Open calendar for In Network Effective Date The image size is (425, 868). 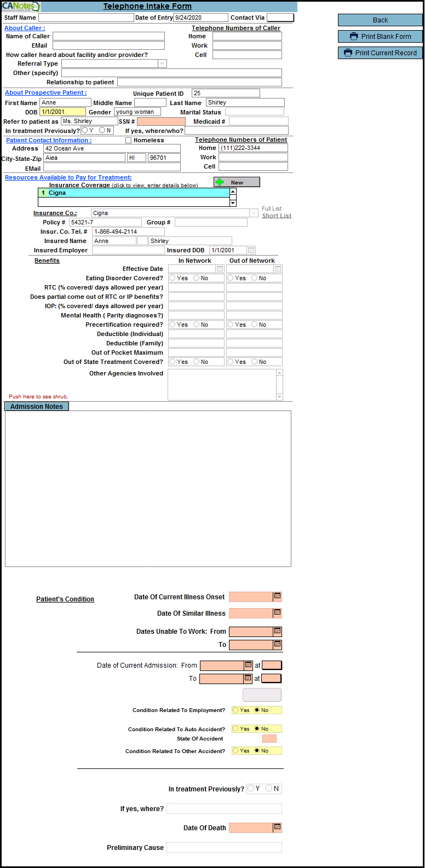coord(220,269)
